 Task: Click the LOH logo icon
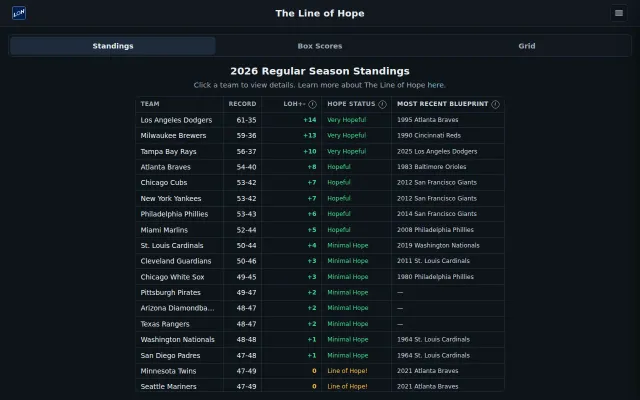(x=19, y=13)
